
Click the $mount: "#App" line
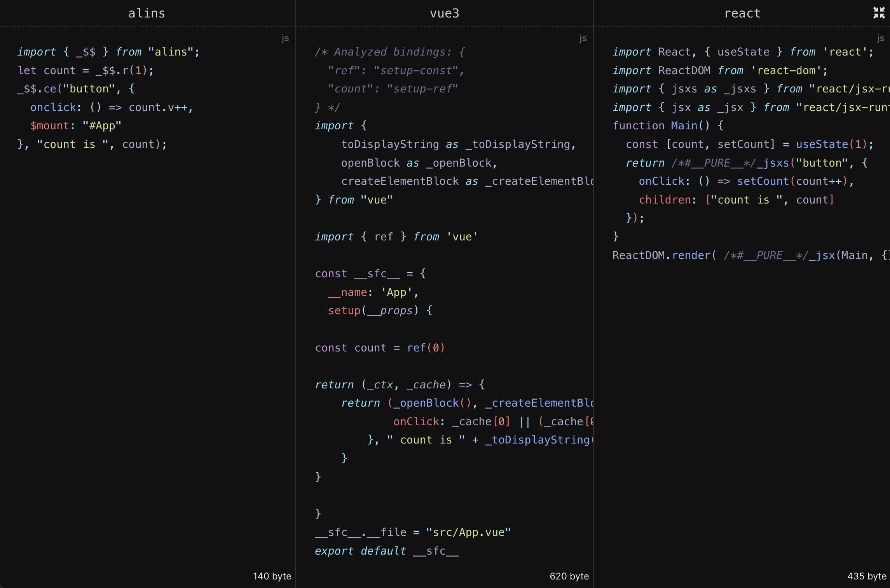click(x=76, y=126)
